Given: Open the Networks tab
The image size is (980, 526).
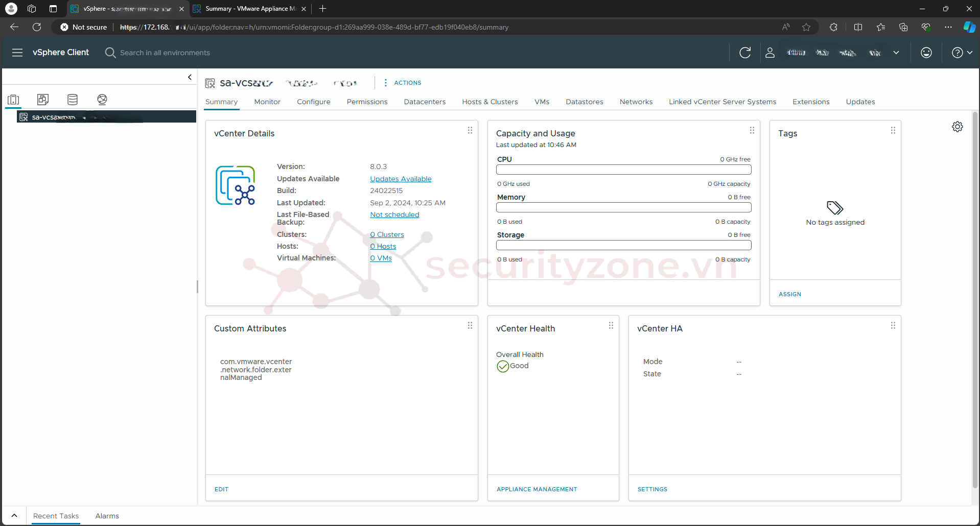Looking at the screenshot, I should 636,102.
